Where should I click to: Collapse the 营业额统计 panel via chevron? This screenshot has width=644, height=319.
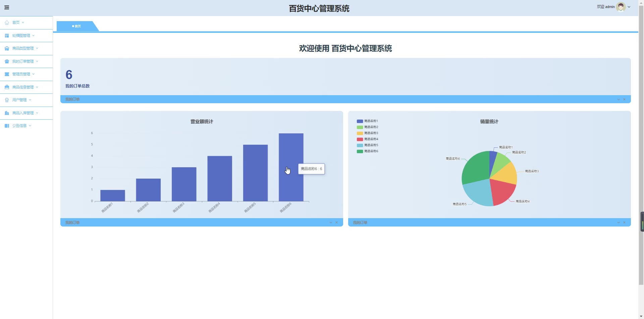[x=331, y=222]
